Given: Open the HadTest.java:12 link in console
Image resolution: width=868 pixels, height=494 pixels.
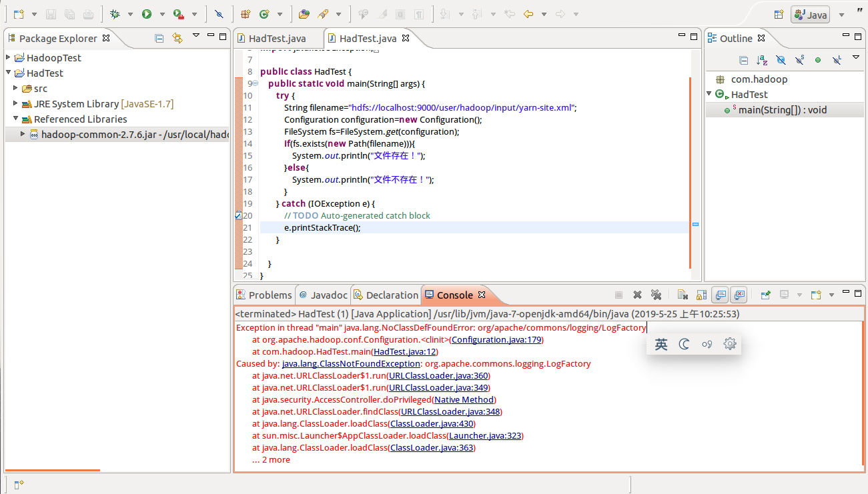Looking at the screenshot, I should tap(404, 351).
